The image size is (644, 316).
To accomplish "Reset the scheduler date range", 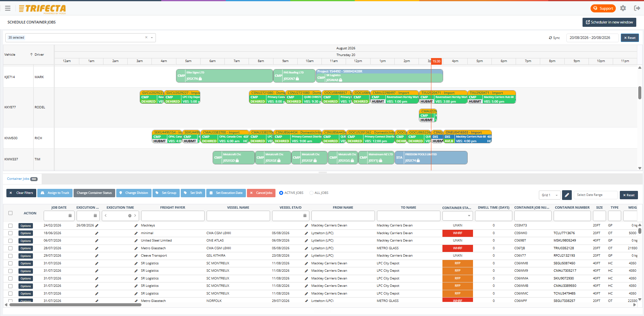I will click(x=630, y=38).
